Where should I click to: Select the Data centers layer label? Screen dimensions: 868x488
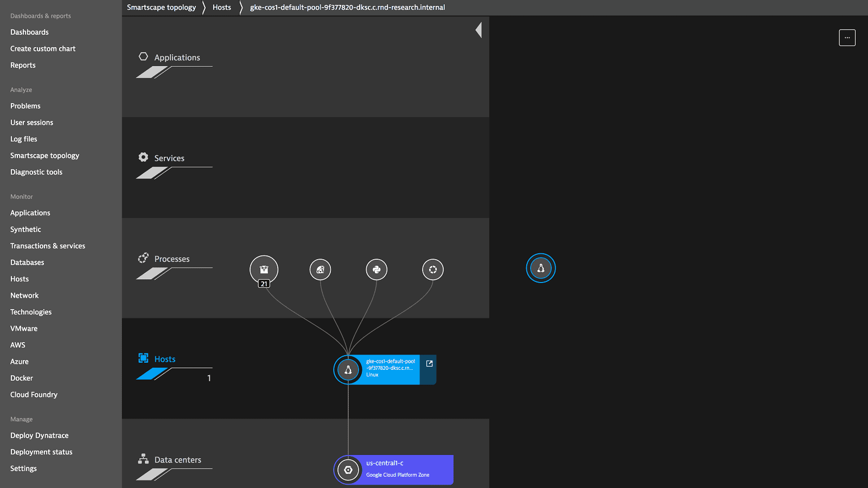[178, 460]
